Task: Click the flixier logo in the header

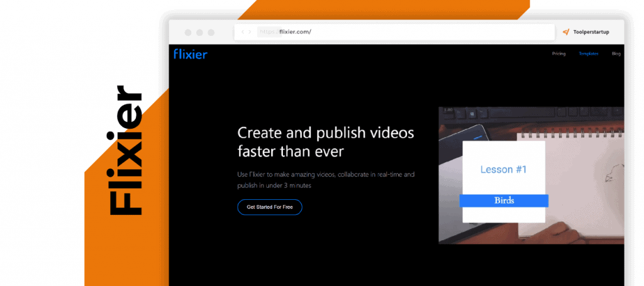Action: (x=191, y=54)
